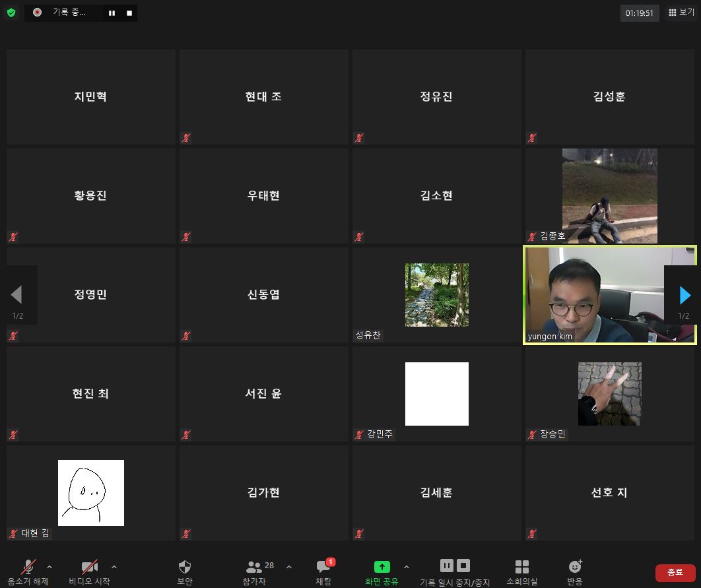Turn on camera with 비디오 시작
The image size is (701, 588).
coord(89,572)
